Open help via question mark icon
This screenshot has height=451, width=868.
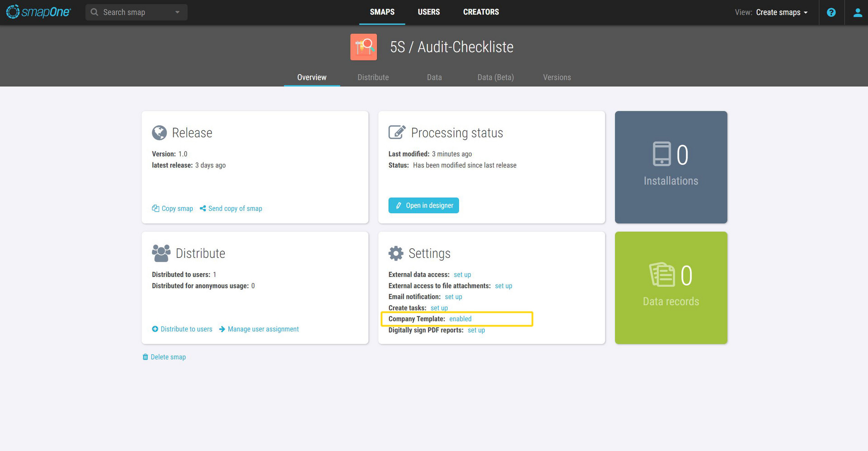[831, 13]
